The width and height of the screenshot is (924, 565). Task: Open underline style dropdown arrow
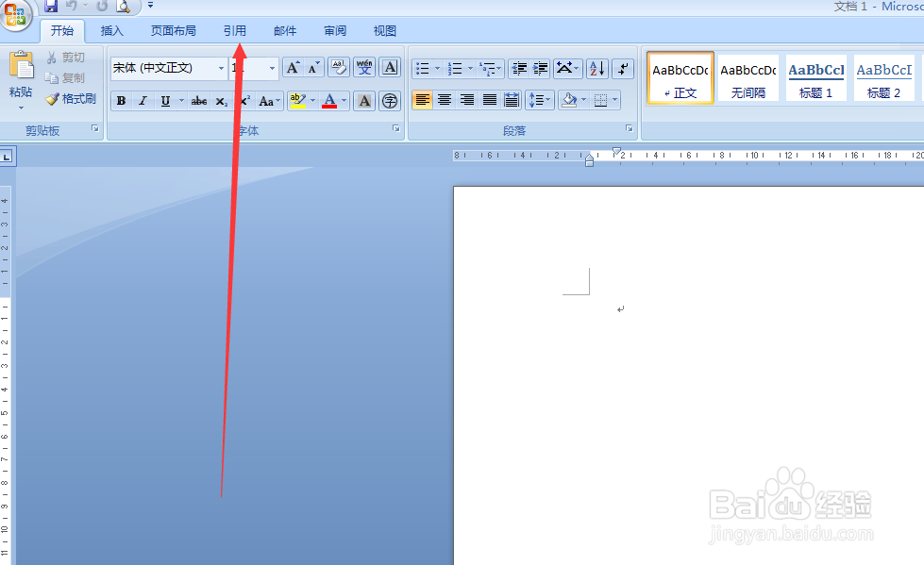click(181, 101)
